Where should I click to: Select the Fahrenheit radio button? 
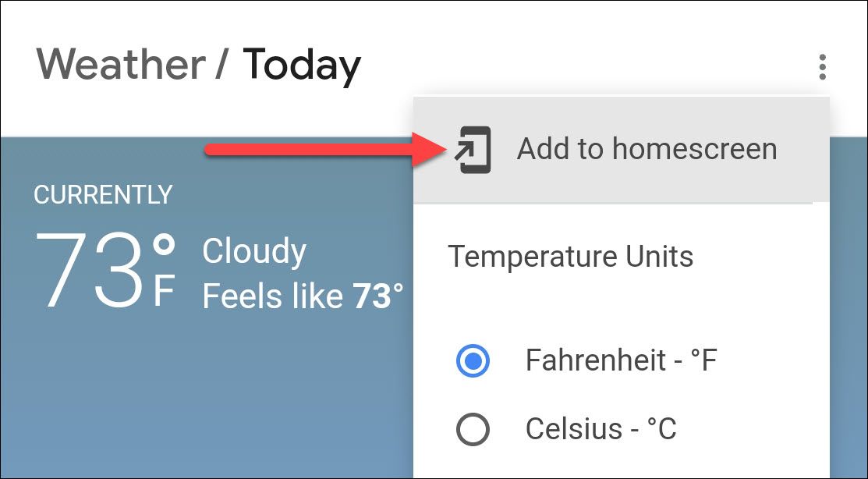click(x=472, y=361)
